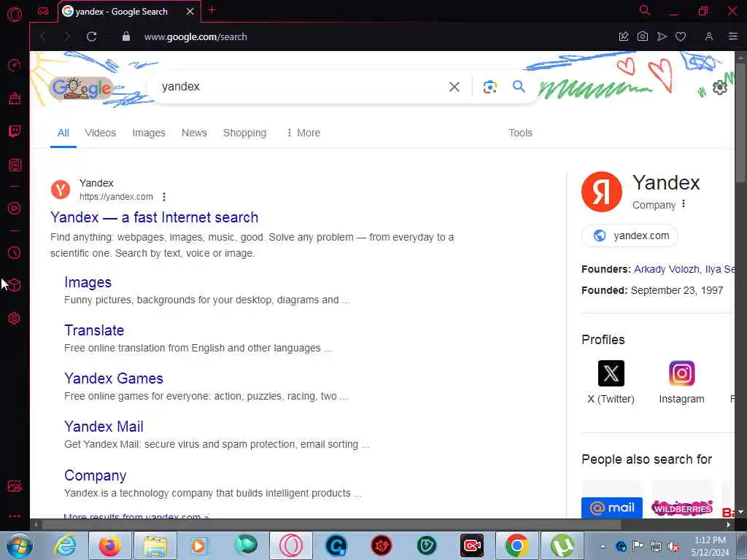Open Arkady Volozh founder link
The width and height of the screenshot is (747, 560).
click(667, 269)
